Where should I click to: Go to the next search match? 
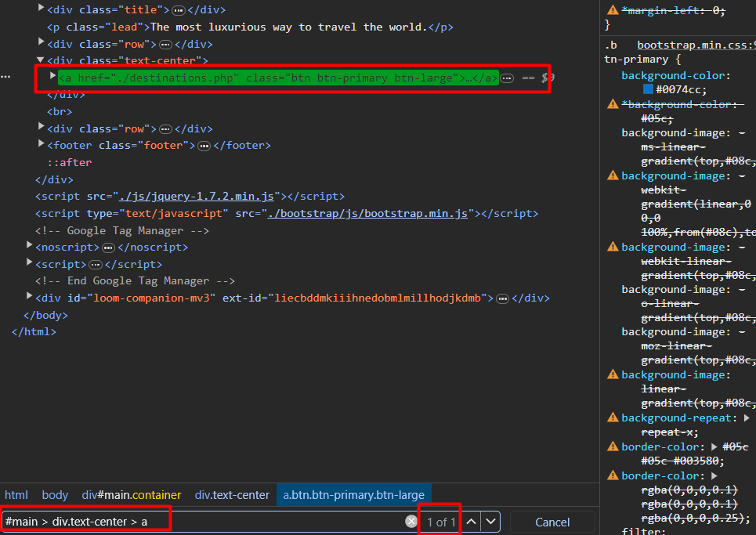pos(491,522)
